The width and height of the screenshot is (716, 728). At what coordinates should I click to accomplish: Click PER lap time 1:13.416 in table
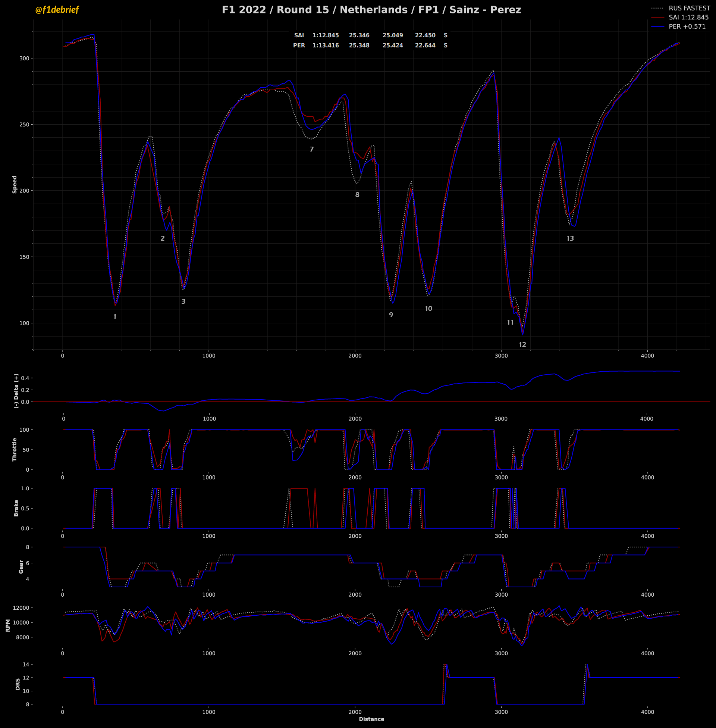[325, 46]
